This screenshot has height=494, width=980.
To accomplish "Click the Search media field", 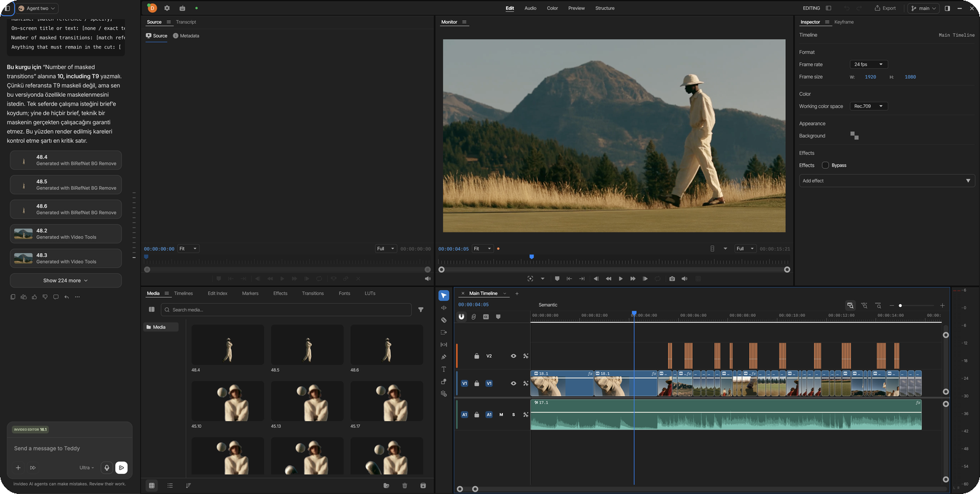I will coord(286,310).
